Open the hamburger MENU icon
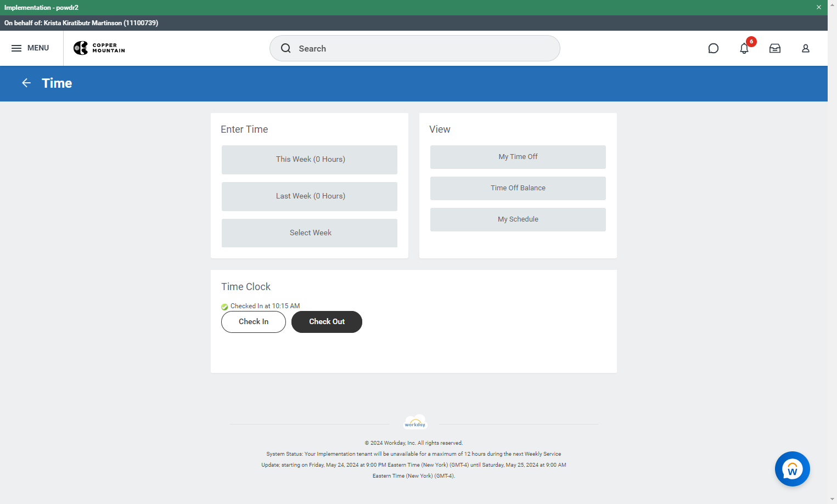The width and height of the screenshot is (837, 504). click(16, 48)
